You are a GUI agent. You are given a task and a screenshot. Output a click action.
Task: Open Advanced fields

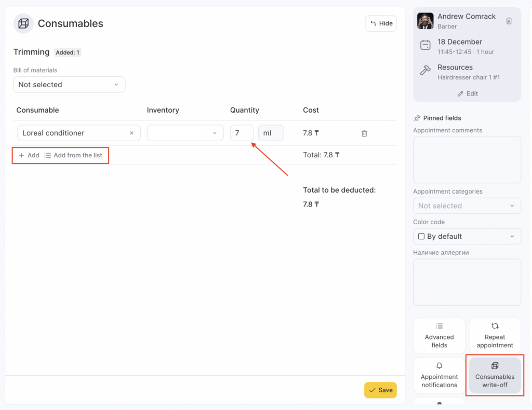(439, 336)
